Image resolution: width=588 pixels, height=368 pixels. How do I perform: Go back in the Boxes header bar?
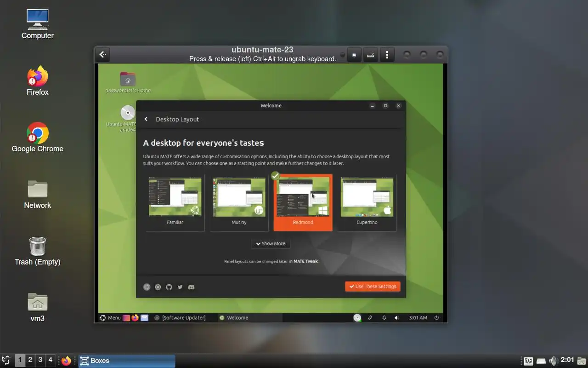pyautogui.click(x=103, y=55)
